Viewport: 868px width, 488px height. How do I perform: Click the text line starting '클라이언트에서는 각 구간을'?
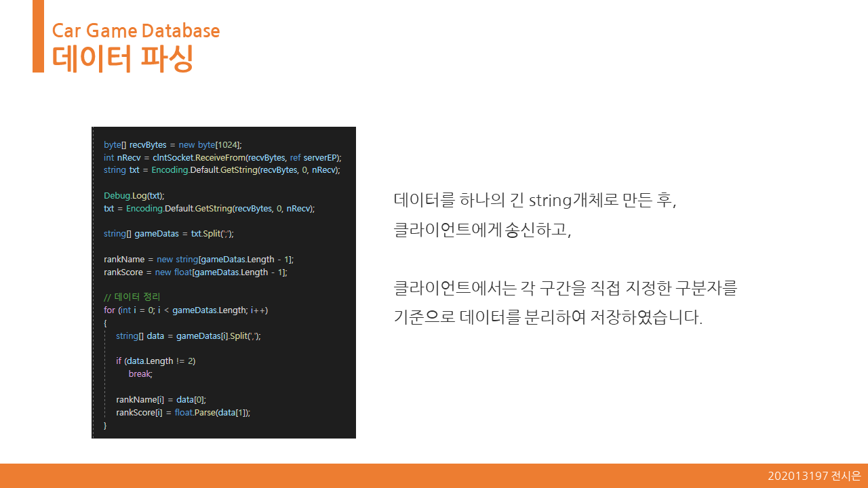pos(565,289)
